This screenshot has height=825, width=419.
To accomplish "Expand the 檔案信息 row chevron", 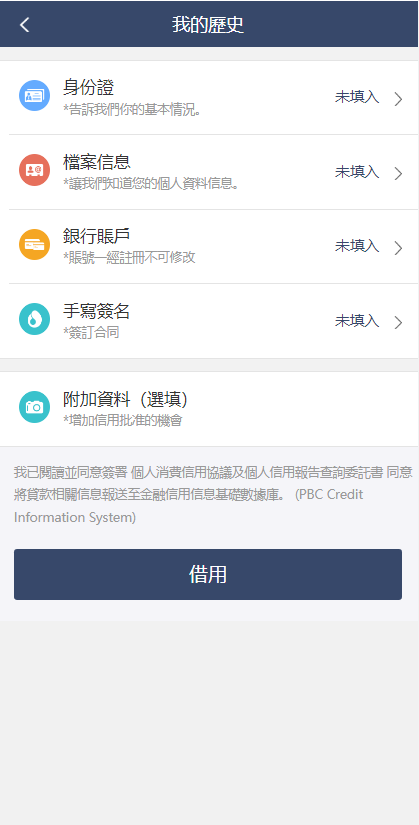I will coord(398,173).
